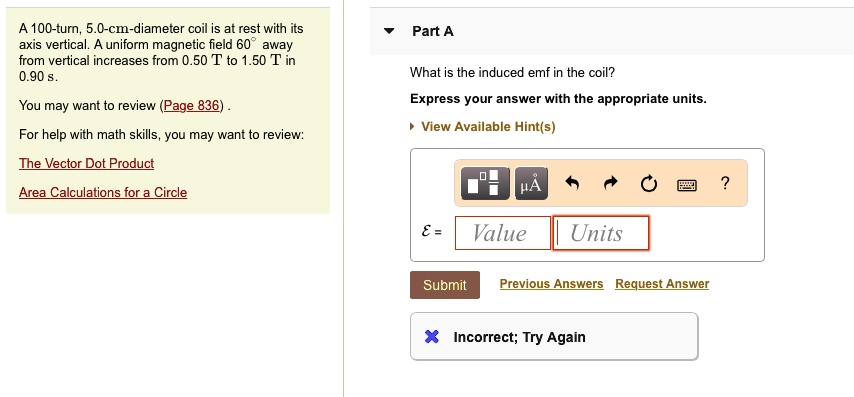The height and width of the screenshot is (397, 854).
Task: Click the Units input field
Action: click(x=601, y=233)
